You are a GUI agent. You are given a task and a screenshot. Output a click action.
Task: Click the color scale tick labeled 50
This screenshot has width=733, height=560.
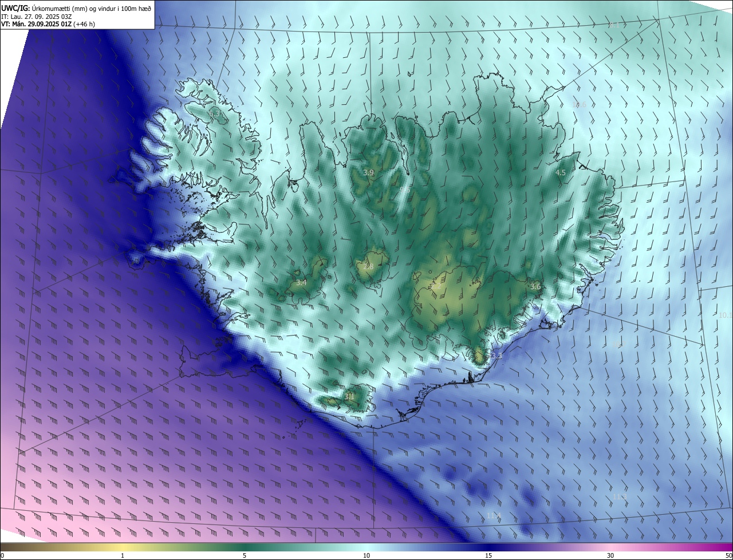pos(728,555)
